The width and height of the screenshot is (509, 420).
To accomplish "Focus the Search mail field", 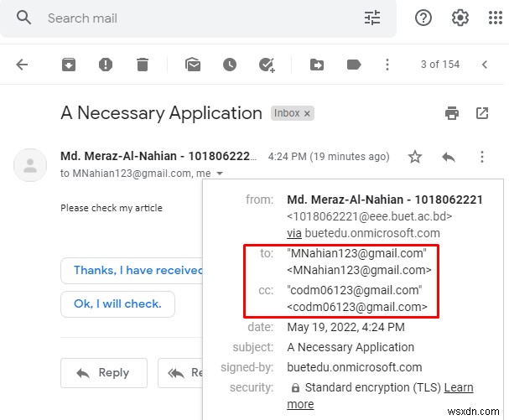I will pyautogui.click(x=201, y=18).
